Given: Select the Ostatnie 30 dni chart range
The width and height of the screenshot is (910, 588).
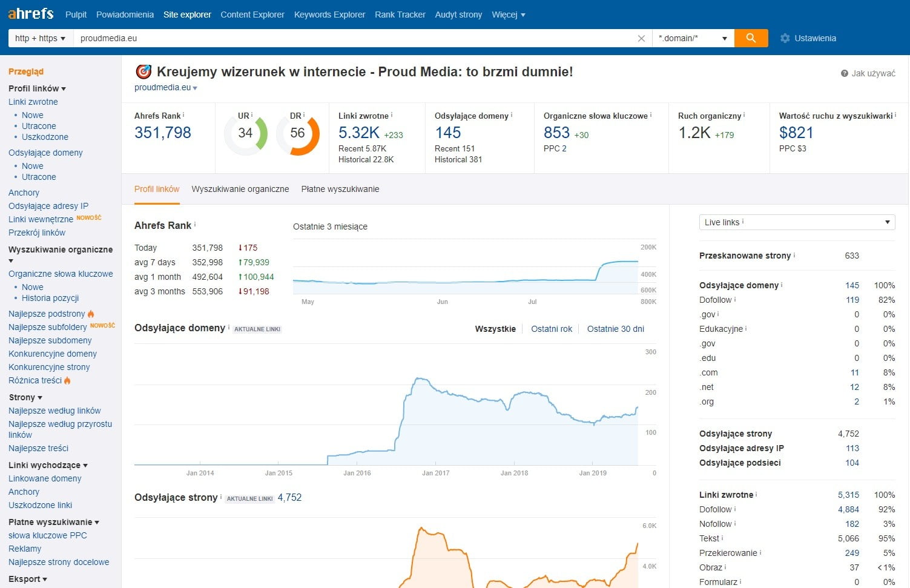Looking at the screenshot, I should click(x=615, y=329).
